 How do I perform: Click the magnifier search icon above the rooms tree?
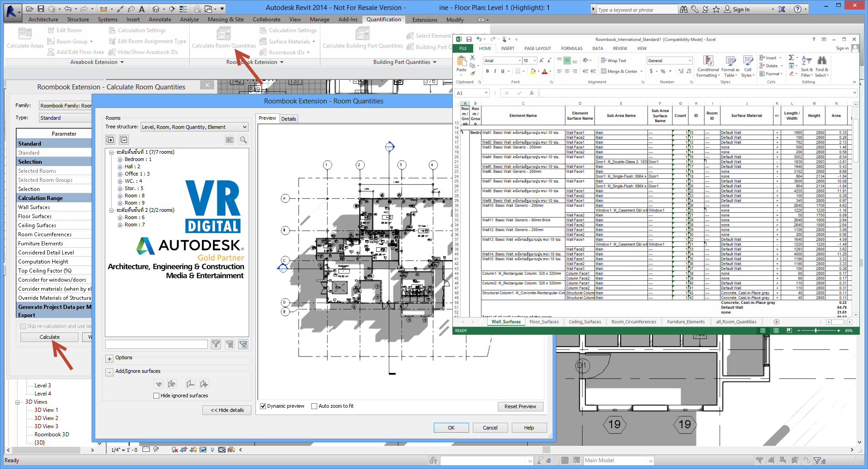pyautogui.click(x=243, y=140)
